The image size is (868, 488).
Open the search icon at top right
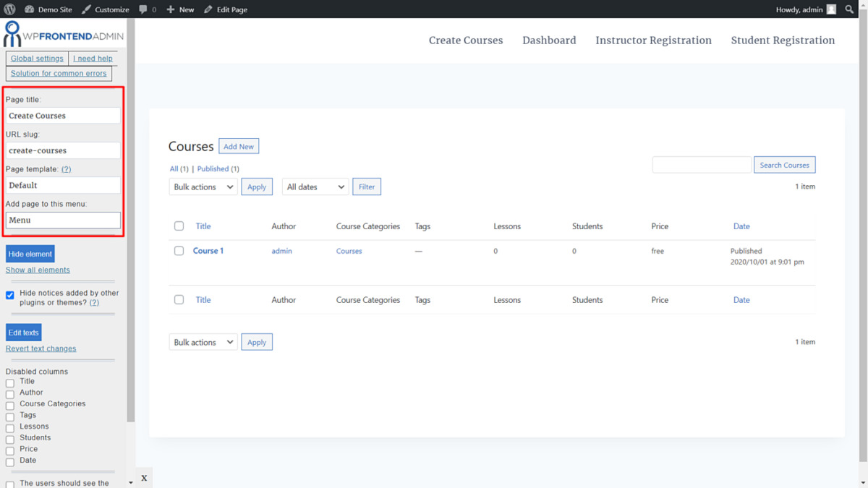850,9
